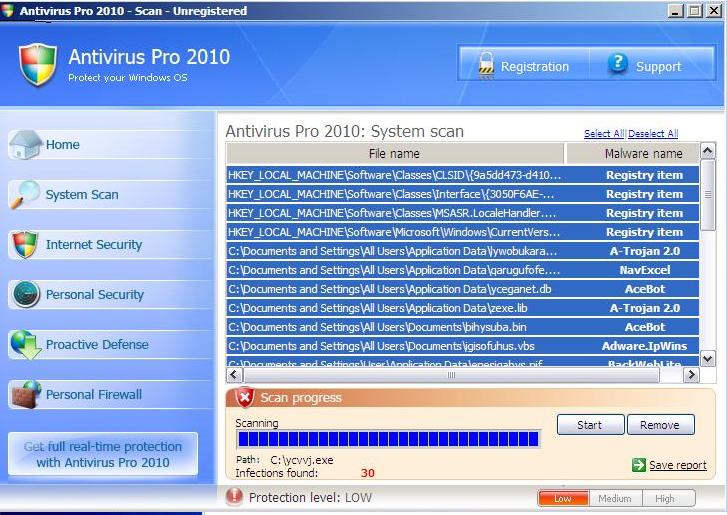Click the NavExcel malware name cell
Screen dimensions: 727x515
click(x=645, y=270)
